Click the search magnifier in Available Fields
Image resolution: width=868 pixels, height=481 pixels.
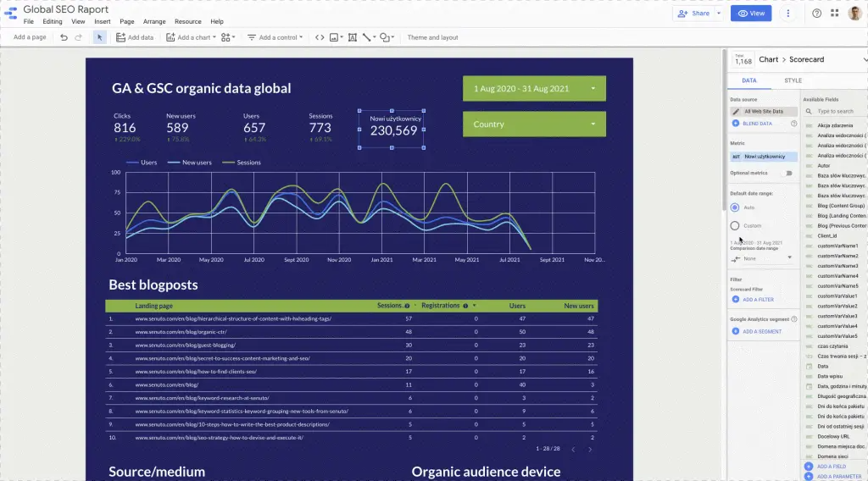pos(809,111)
